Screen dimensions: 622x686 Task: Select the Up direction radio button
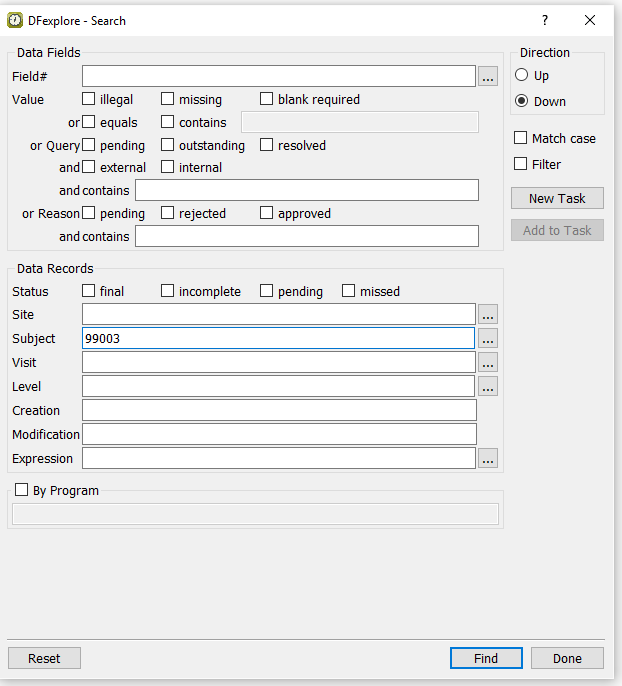521,75
